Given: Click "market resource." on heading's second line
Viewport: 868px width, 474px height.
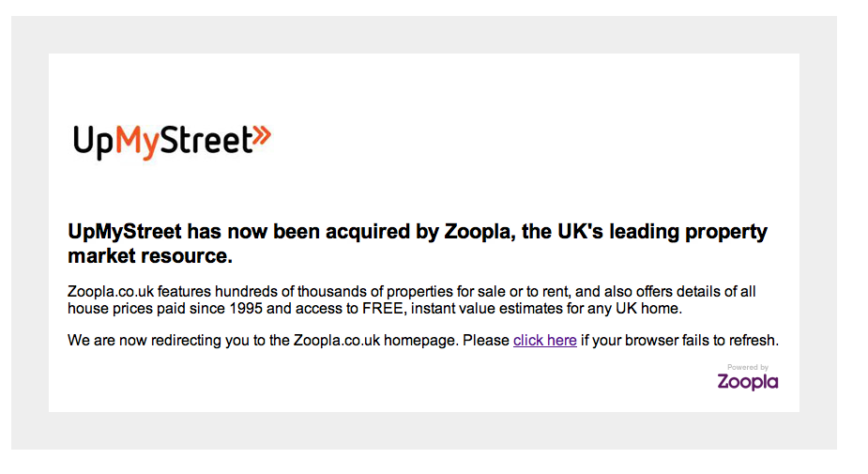Looking at the screenshot, I should 150,255.
